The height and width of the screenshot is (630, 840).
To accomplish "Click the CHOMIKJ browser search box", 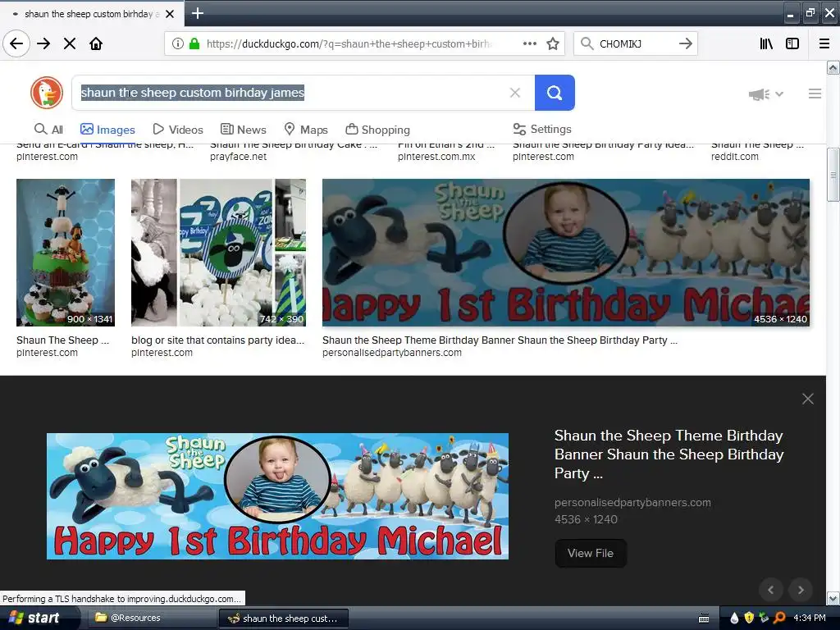I will click(x=636, y=43).
